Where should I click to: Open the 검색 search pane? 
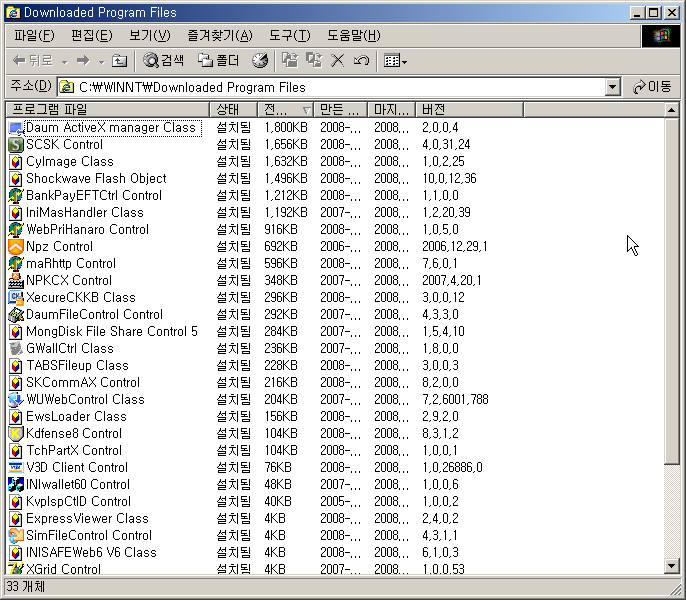[x=164, y=60]
